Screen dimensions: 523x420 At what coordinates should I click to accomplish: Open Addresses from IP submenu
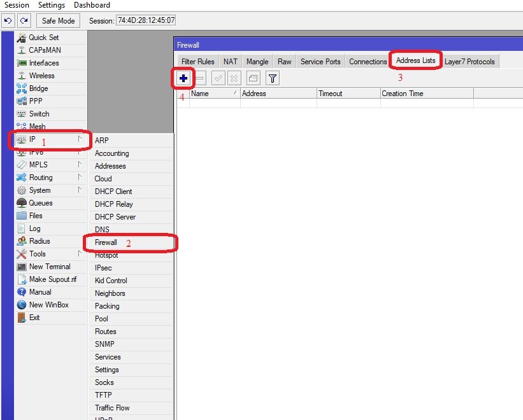click(131, 166)
